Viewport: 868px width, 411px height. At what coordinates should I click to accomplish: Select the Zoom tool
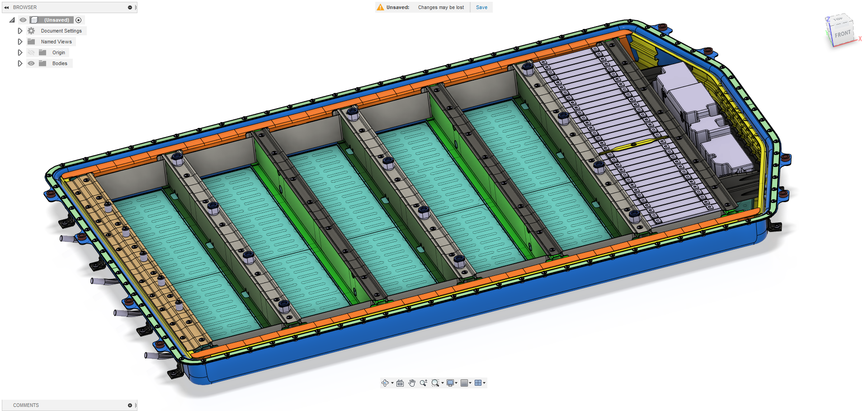point(423,383)
